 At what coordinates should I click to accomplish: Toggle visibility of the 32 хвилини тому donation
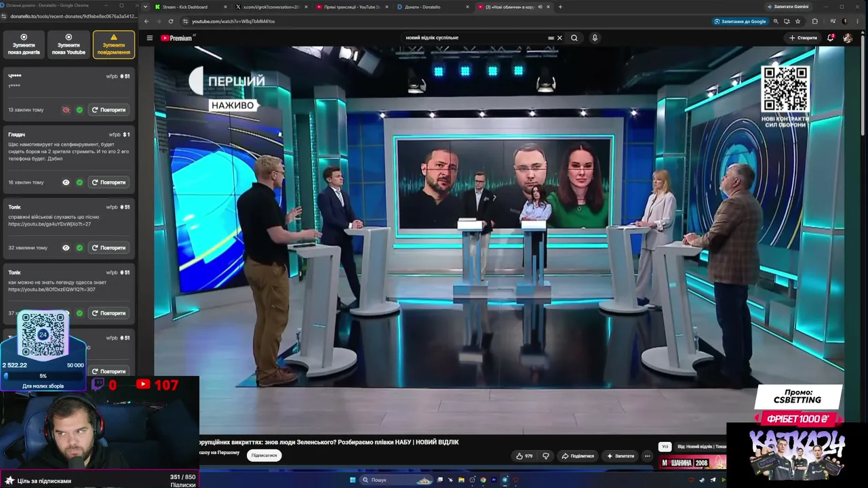pyautogui.click(x=66, y=248)
